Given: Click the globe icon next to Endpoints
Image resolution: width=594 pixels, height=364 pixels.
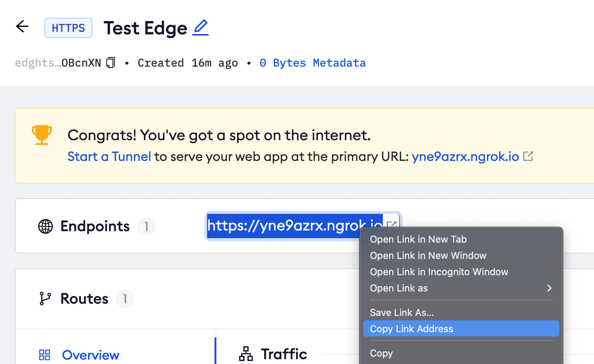Looking at the screenshot, I should click(45, 226).
